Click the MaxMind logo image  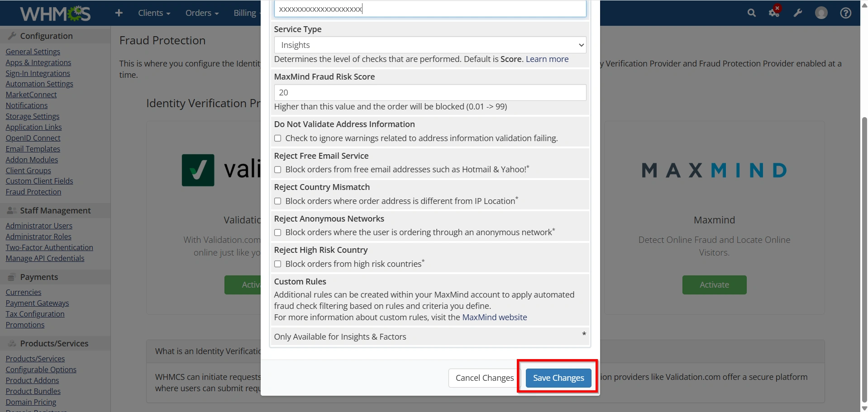point(714,170)
